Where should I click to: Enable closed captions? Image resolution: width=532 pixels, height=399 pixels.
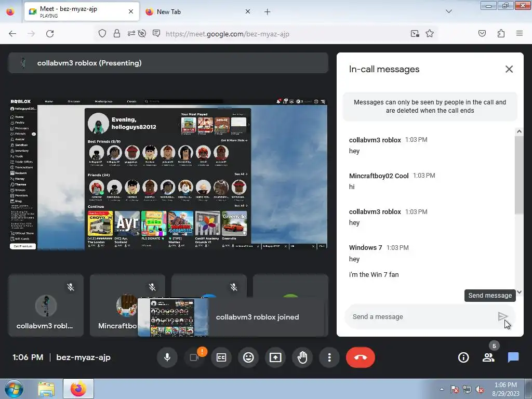[x=221, y=357]
